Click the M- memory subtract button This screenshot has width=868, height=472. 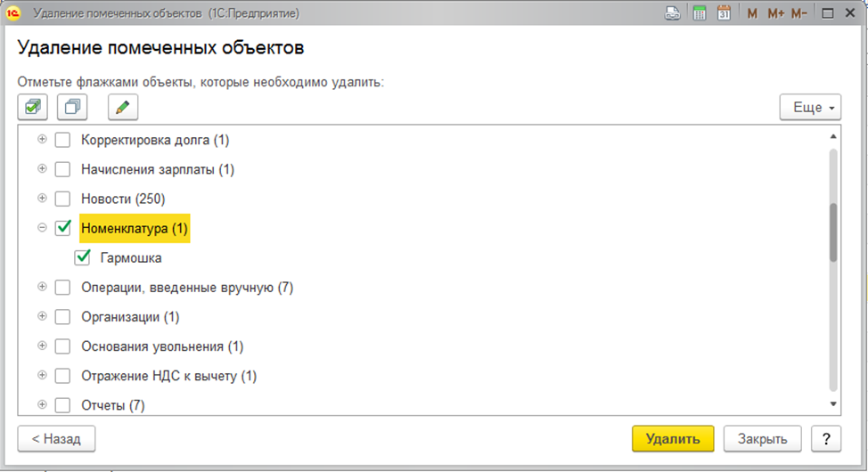[x=798, y=14]
